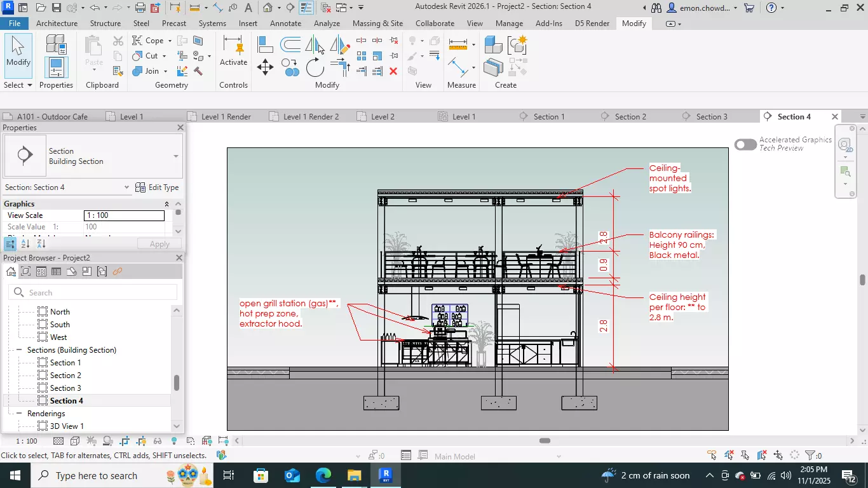Open the Type Selector dropdown for Building Section

pos(176,156)
